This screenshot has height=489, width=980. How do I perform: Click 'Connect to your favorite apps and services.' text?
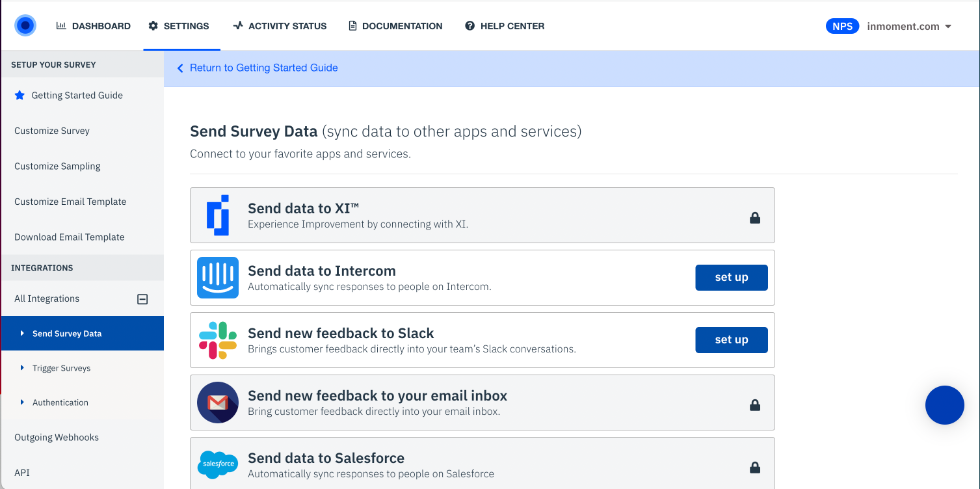pyautogui.click(x=300, y=154)
